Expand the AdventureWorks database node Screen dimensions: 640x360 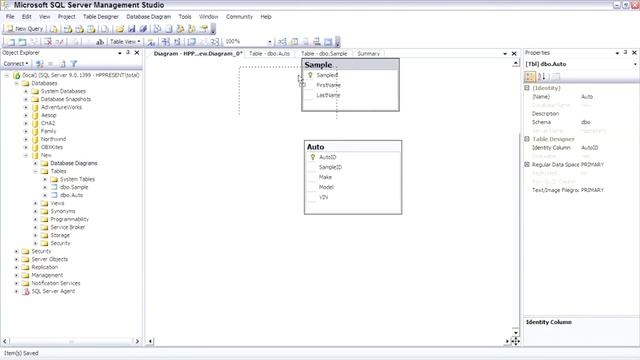(26, 107)
